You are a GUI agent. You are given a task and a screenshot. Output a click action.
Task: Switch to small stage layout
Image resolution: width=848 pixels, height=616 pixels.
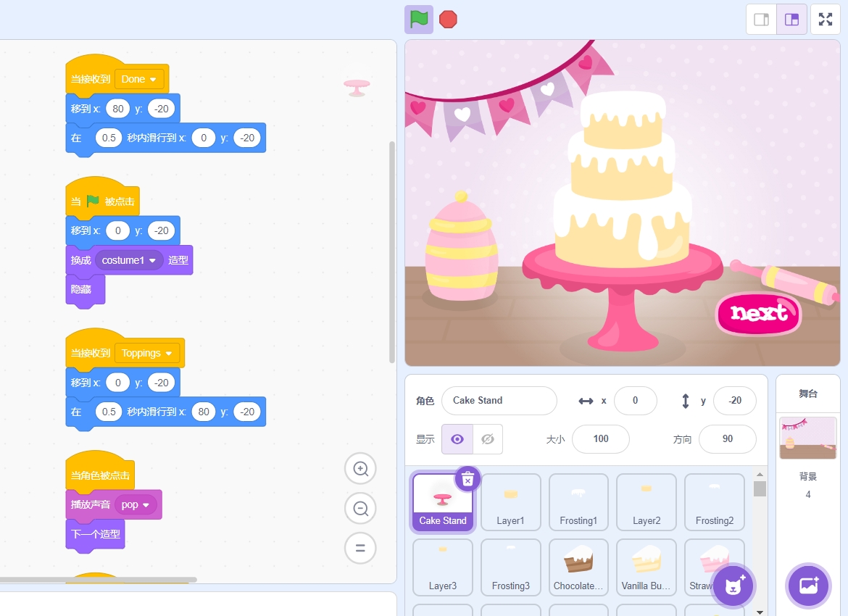[x=762, y=20]
